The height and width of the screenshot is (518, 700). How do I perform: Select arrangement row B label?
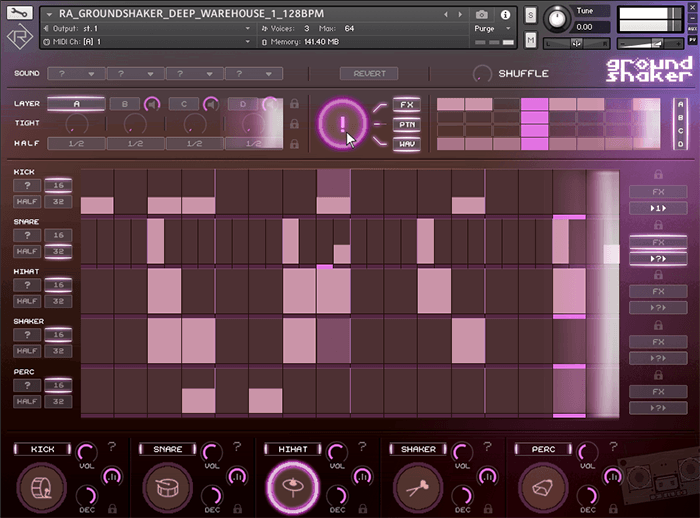coord(680,117)
